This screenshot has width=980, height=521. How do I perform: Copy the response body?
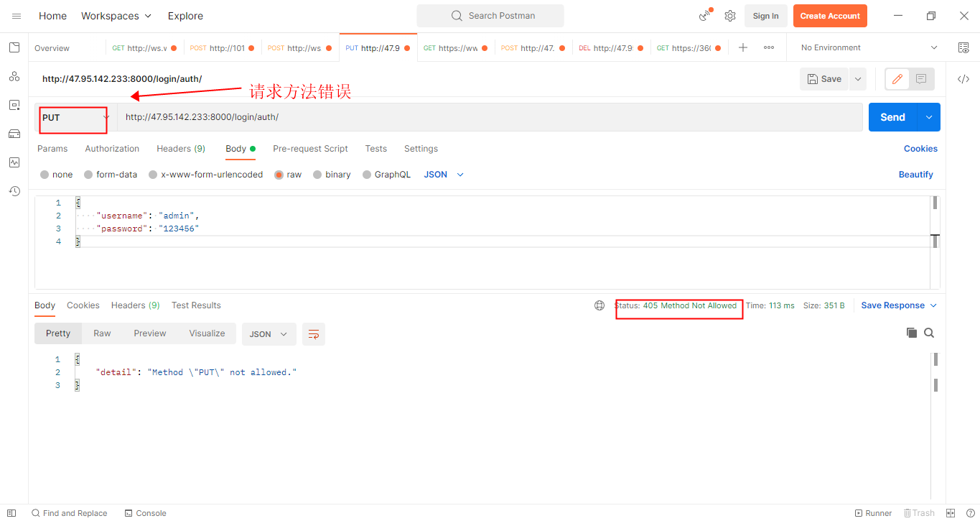click(912, 333)
